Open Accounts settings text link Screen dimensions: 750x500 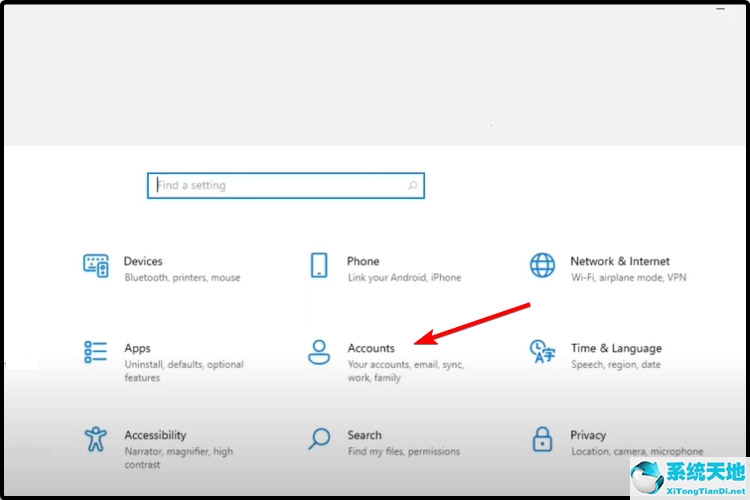(x=371, y=348)
